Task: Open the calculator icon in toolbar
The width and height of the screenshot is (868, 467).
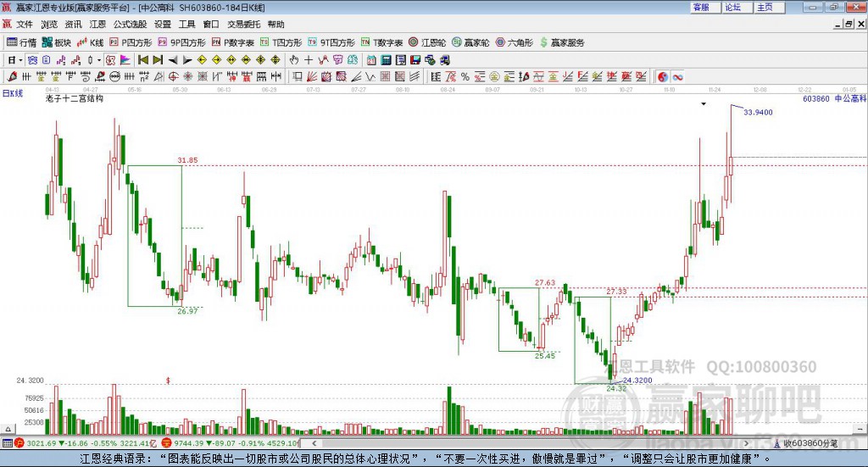Action: [x=386, y=60]
